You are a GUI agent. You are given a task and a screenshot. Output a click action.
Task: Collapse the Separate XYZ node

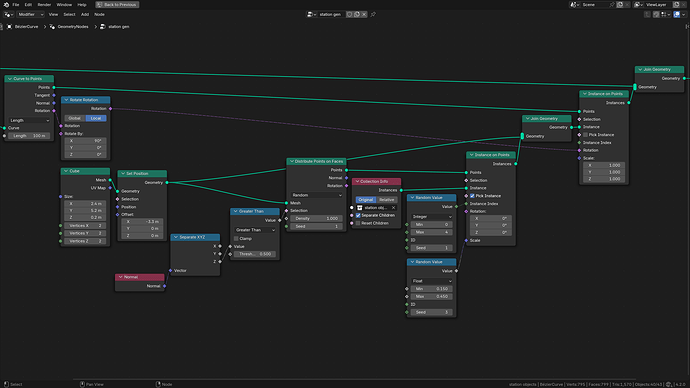click(176, 237)
